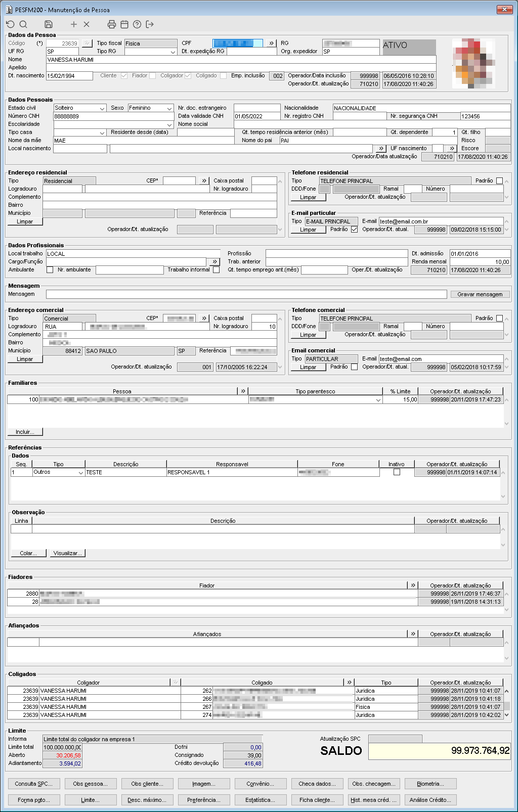The height and width of the screenshot is (812, 518).
Task: Click the SALDO value 99.973.764,92
Action: [439, 751]
